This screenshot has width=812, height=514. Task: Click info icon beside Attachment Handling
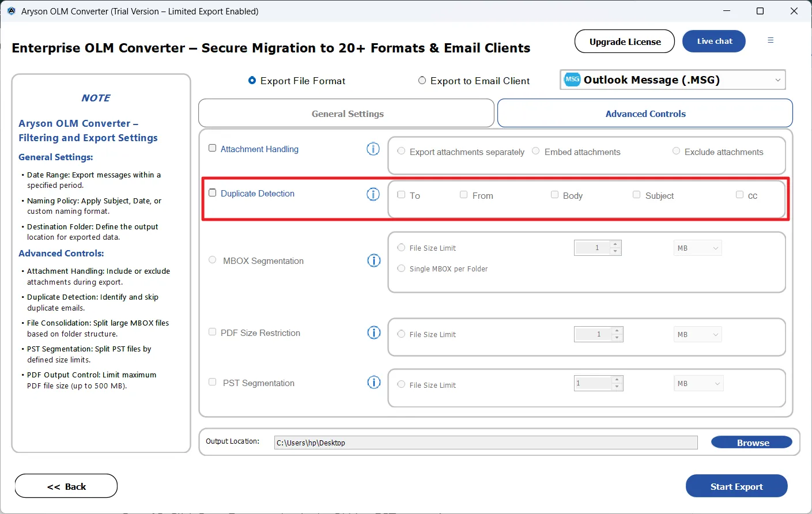(373, 149)
